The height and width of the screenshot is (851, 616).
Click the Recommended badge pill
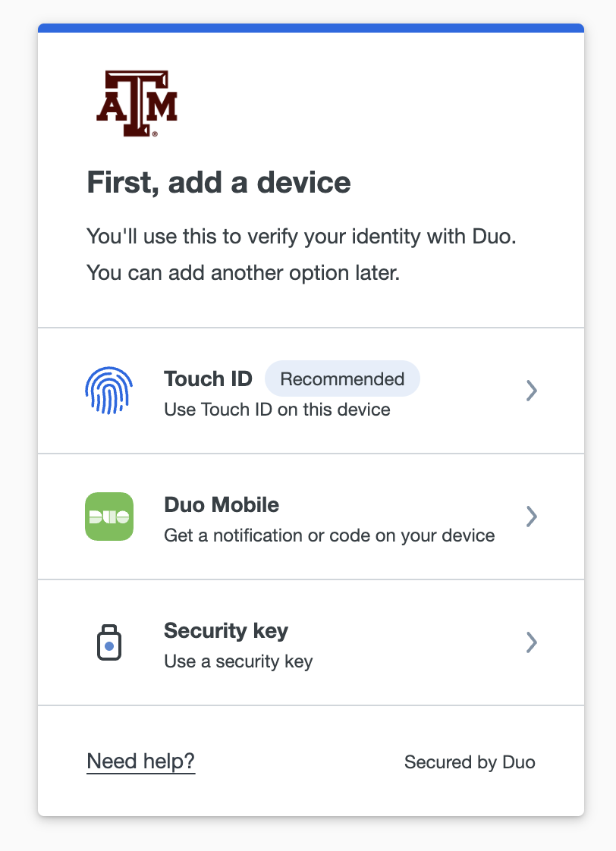coord(342,378)
